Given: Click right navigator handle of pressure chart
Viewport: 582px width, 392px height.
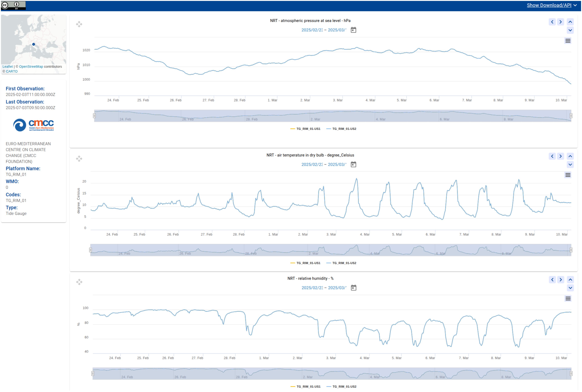Looking at the screenshot, I should (571, 116).
